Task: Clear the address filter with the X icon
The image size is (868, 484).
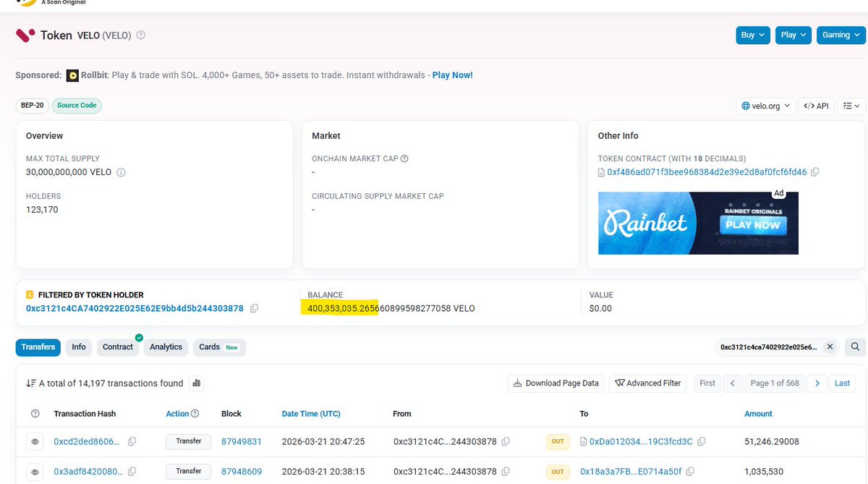Action: (x=830, y=347)
